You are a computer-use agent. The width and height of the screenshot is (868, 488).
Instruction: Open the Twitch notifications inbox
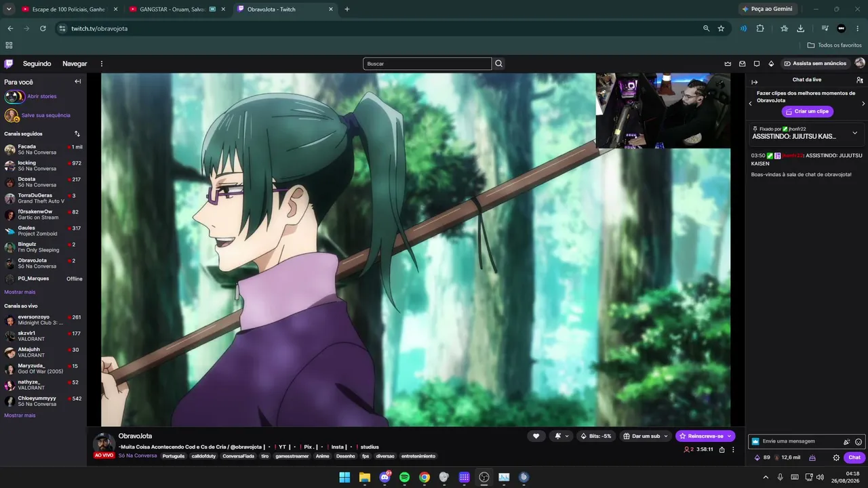tap(743, 64)
